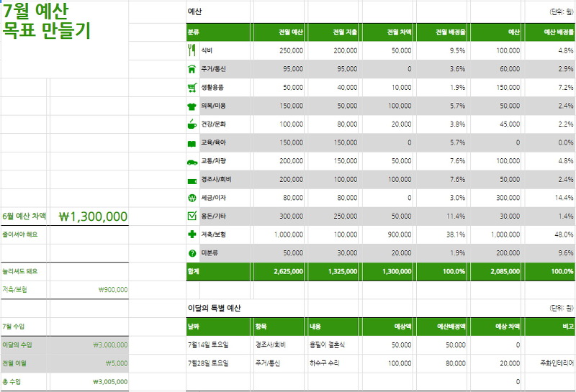Click the 용필이 결혼식 description cell
The image size is (576, 392).
333,345
